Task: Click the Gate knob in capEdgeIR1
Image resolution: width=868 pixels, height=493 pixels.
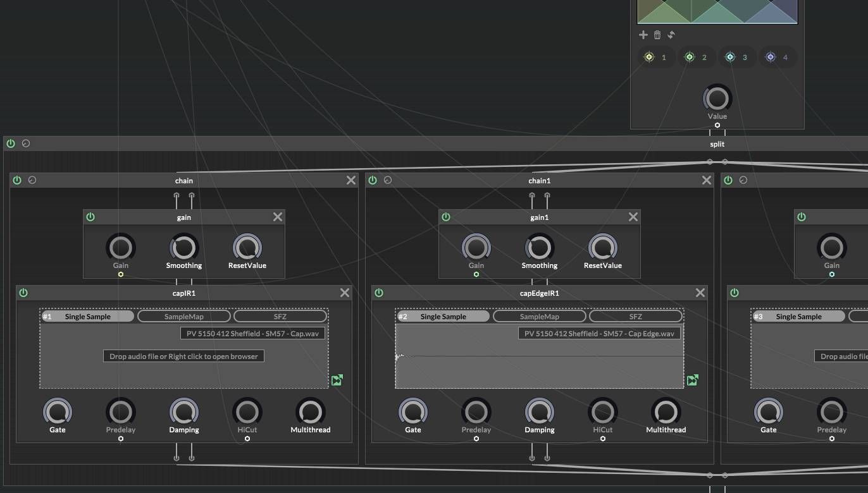Action: [x=413, y=411]
